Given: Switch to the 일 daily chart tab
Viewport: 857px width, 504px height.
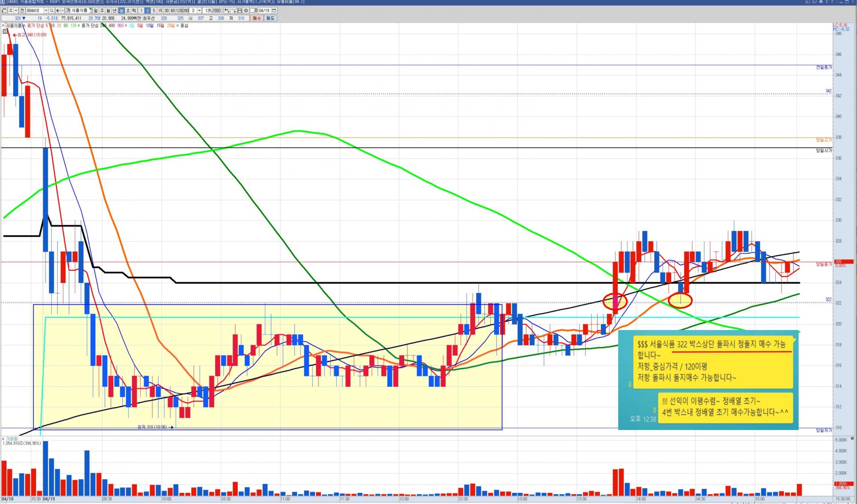Looking at the screenshot, I should (x=96, y=11).
